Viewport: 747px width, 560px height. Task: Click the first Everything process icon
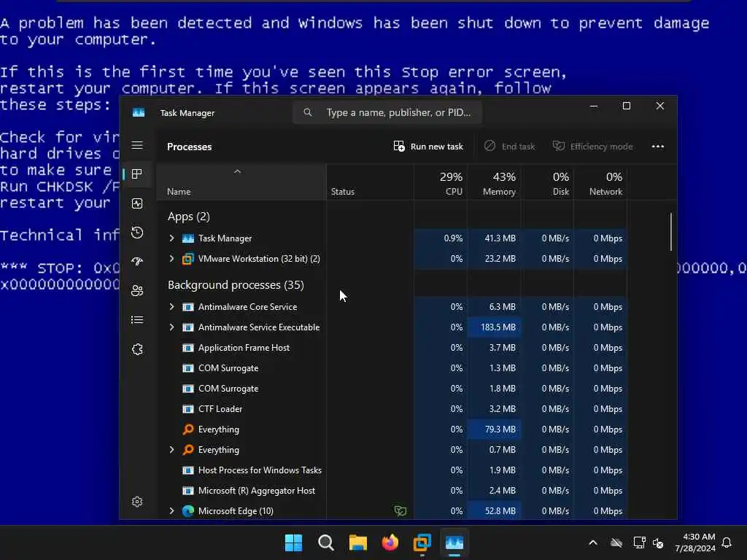188,429
